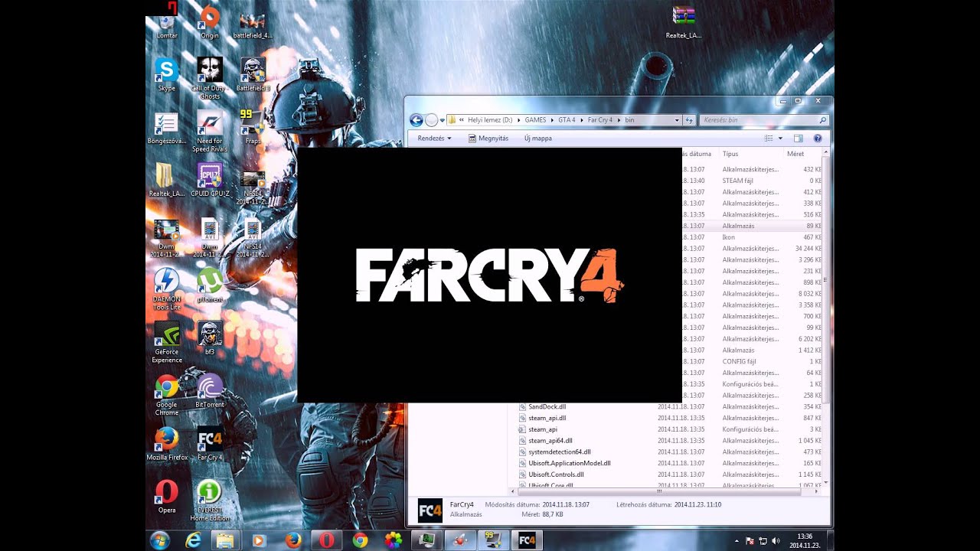Open the Realtek_LA folder on desktop
This screenshot has height=551, width=980.
coord(167,178)
